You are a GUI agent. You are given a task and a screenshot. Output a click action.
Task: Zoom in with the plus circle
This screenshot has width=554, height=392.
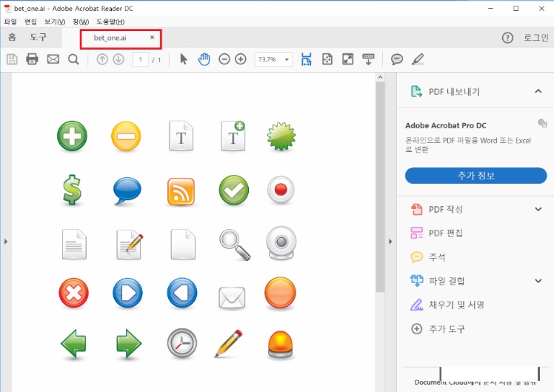[241, 59]
